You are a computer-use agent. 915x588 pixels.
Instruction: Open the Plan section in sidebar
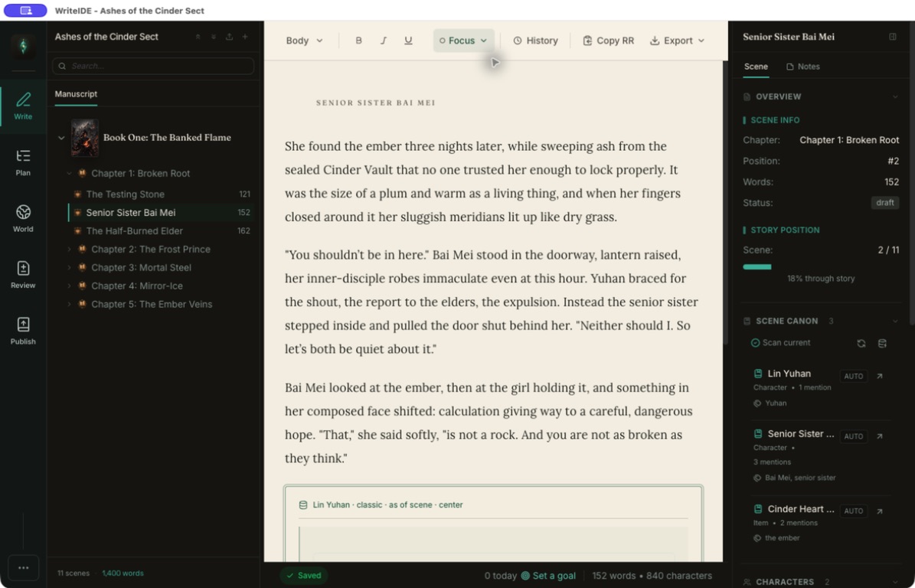pos(23,162)
